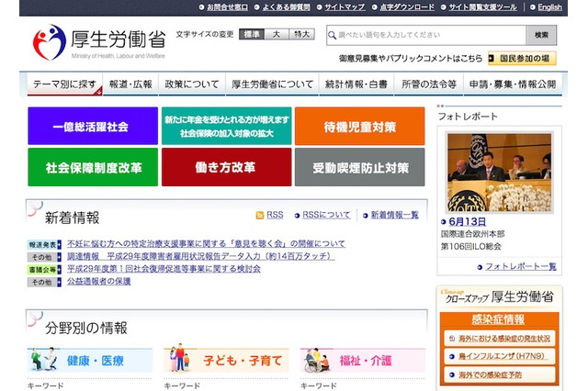Click the purple 一億総活躍社会 banner
Viewport: 588px width, 391px height.
(93, 126)
